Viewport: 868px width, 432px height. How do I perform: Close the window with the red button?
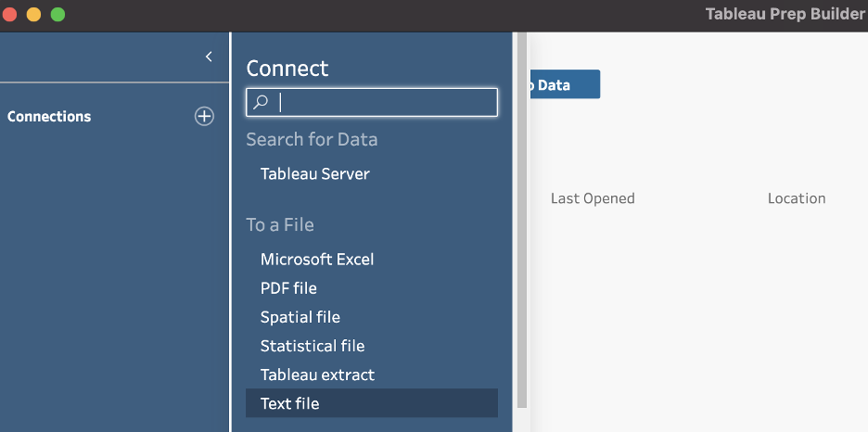[10, 15]
